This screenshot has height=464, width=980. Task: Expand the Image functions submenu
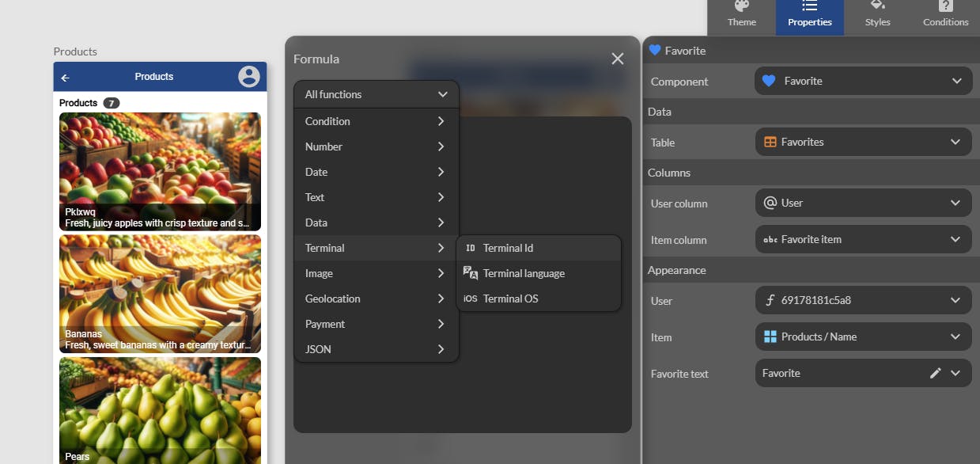[376, 273]
